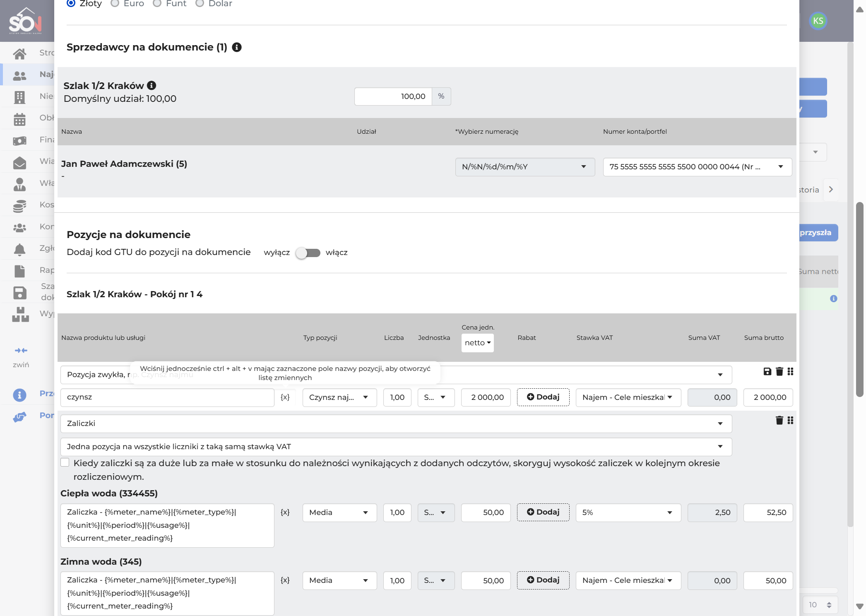Open the variables list {x} for czynsz
This screenshot has width=866, height=616.
(285, 397)
